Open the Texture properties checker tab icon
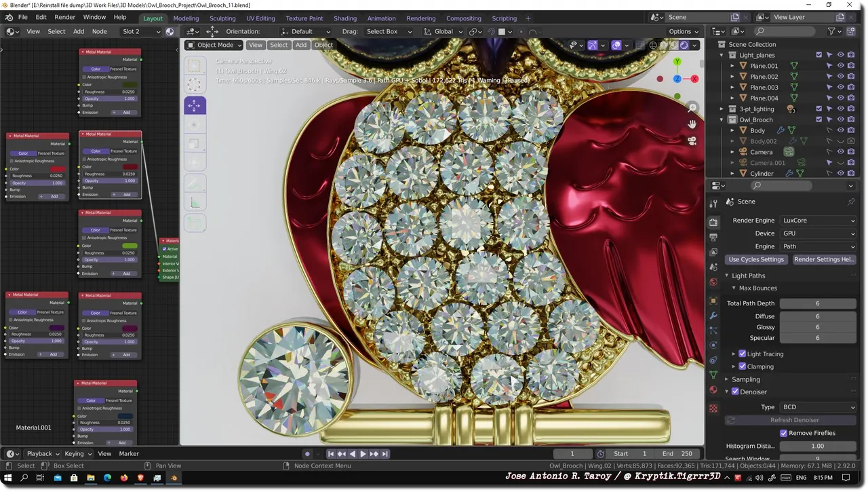This screenshot has width=868, height=492. coord(713,409)
